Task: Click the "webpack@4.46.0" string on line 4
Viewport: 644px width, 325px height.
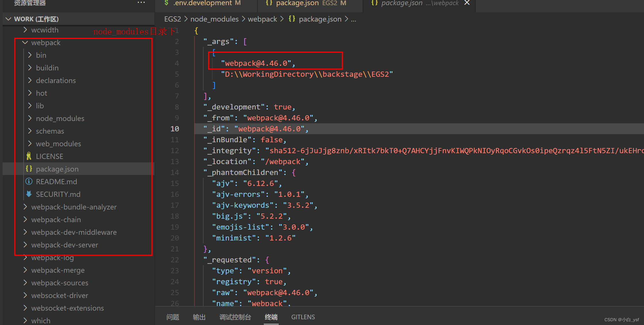Action: (256, 63)
